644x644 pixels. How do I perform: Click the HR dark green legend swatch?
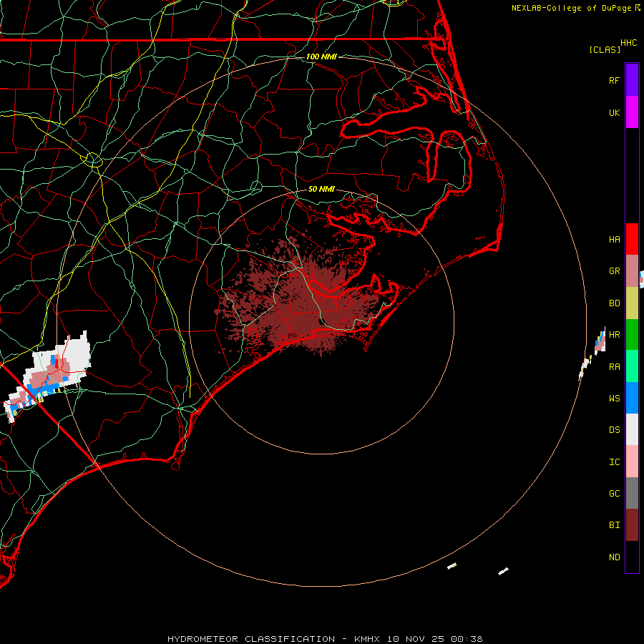(632, 335)
